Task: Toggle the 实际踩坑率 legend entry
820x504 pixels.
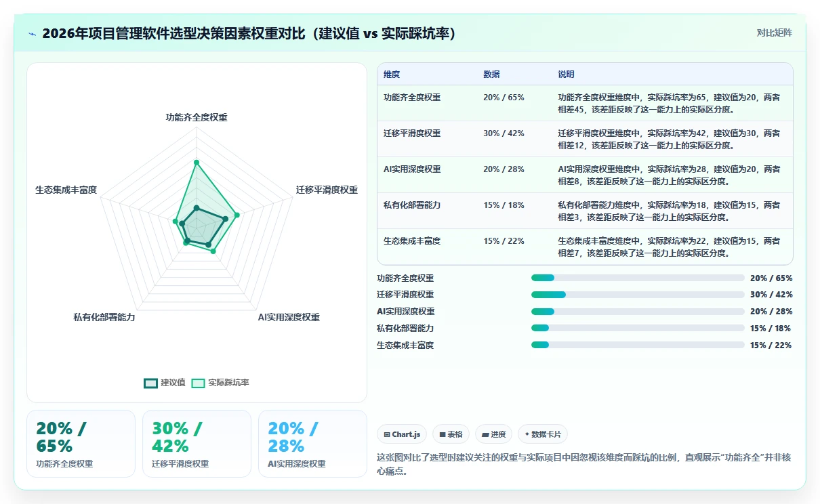Action: coord(220,383)
